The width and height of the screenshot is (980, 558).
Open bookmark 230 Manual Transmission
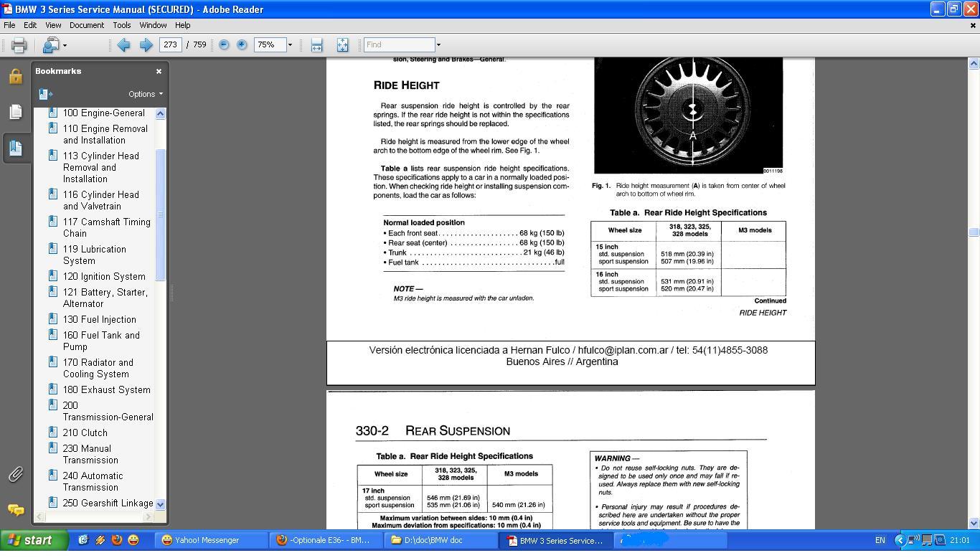(x=90, y=454)
